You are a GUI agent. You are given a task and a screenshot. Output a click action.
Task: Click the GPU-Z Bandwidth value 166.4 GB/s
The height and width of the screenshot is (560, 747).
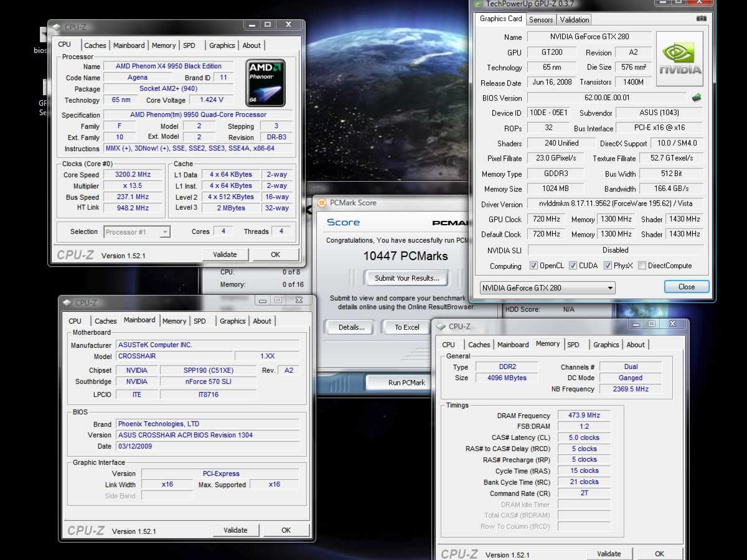click(672, 189)
